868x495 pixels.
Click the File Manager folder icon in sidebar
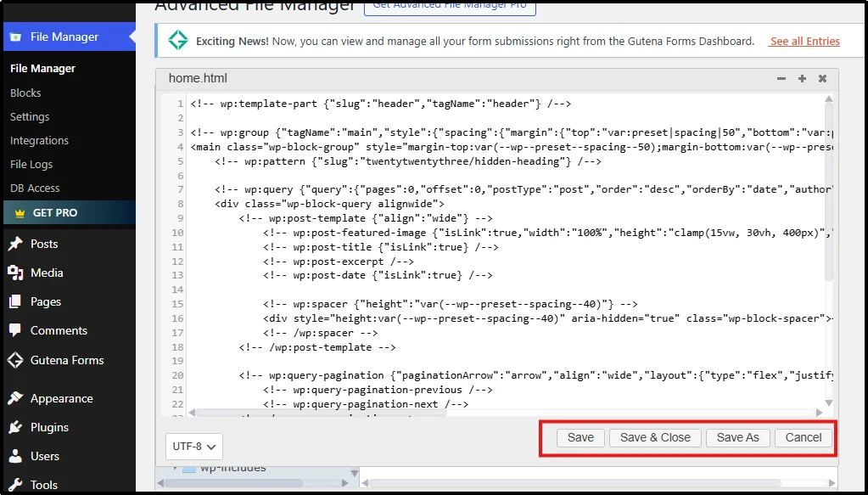(x=16, y=37)
